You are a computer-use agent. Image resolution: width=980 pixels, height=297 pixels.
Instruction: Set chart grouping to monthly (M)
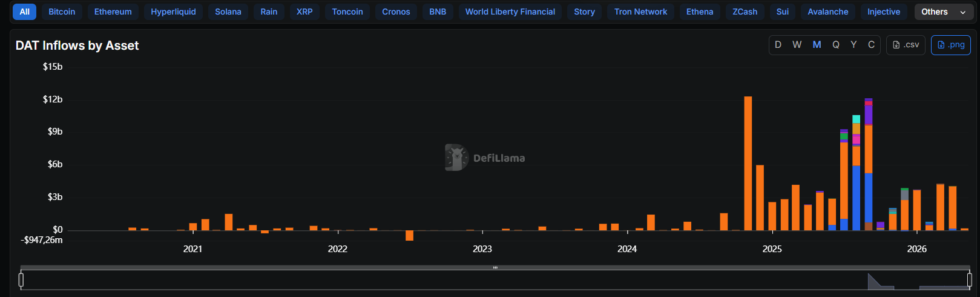[817, 45]
